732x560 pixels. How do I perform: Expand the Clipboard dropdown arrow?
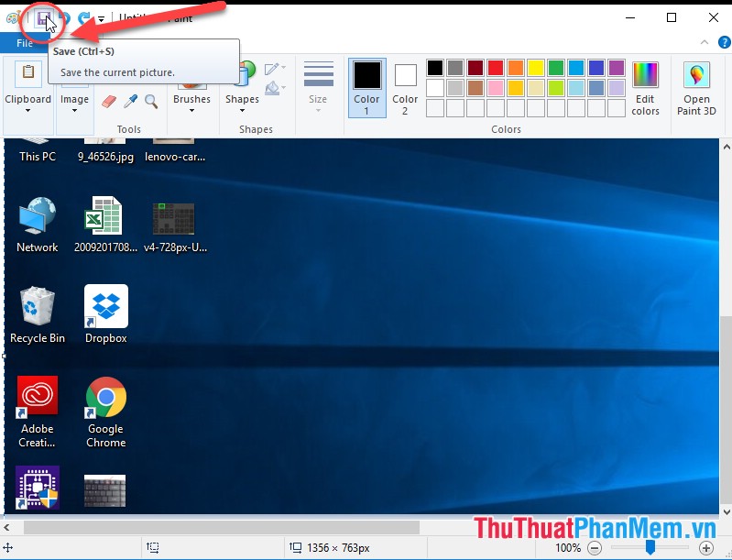[28, 111]
